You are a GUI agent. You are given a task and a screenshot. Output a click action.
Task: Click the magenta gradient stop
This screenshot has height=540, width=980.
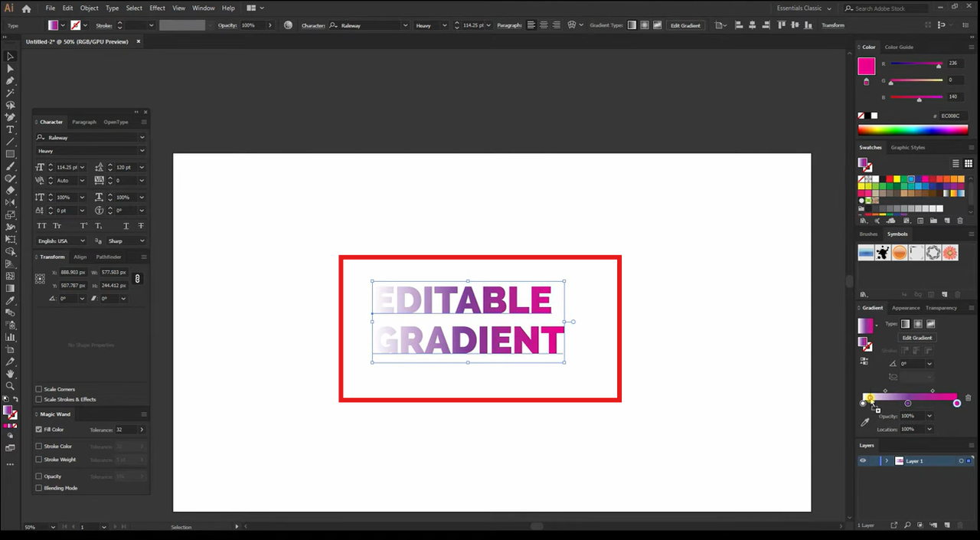click(957, 403)
